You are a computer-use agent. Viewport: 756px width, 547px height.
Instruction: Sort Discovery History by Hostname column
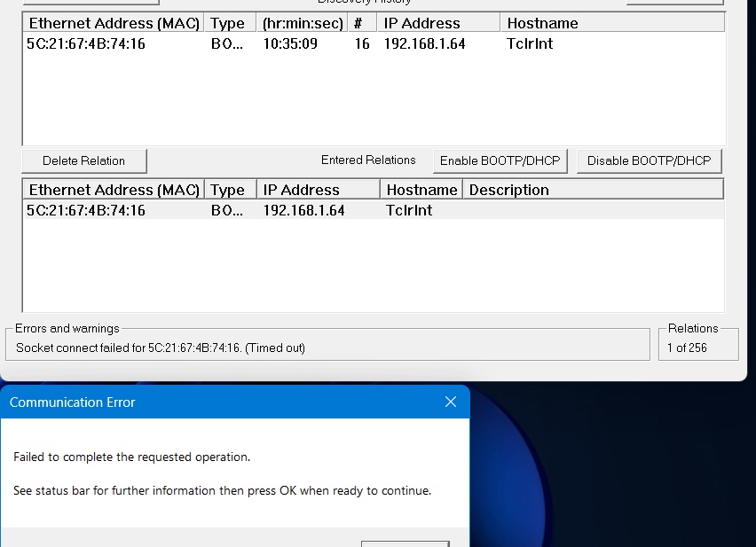[612, 23]
